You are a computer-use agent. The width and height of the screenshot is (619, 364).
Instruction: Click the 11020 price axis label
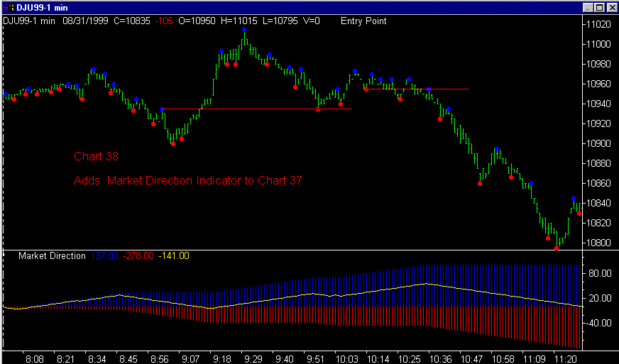click(x=599, y=24)
